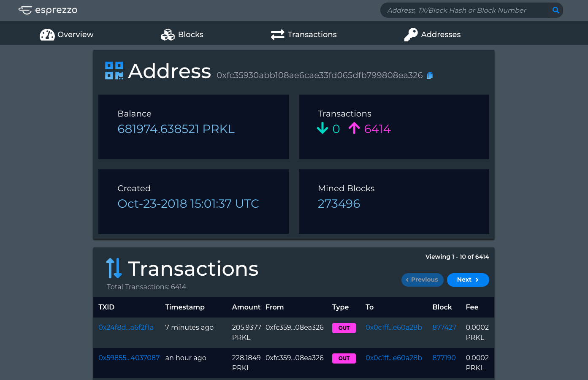Click the incoming transactions down-arrow icon

click(x=322, y=128)
